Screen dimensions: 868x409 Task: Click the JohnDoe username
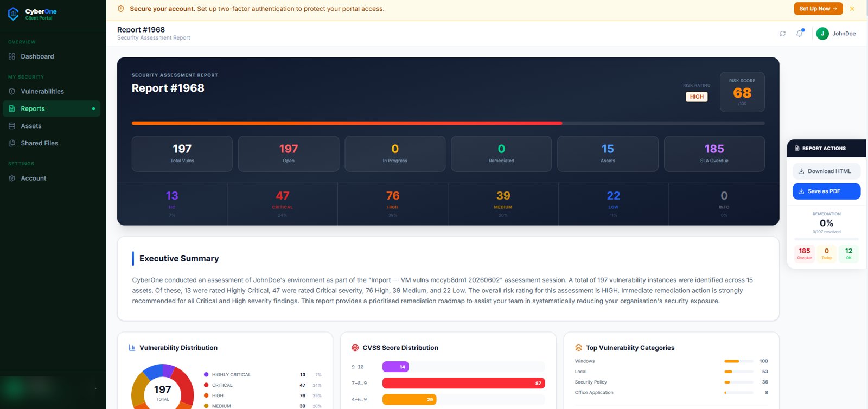click(x=844, y=34)
